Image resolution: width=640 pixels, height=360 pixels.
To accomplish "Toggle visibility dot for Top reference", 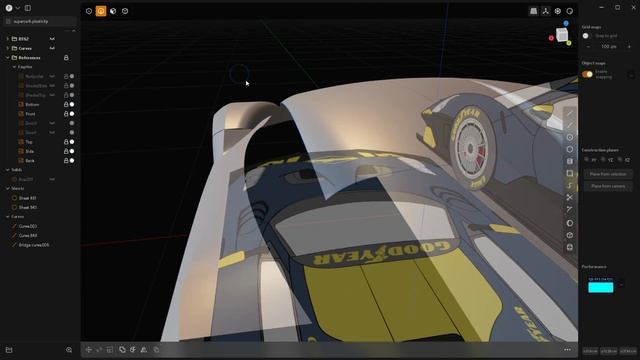I will tap(72, 142).
